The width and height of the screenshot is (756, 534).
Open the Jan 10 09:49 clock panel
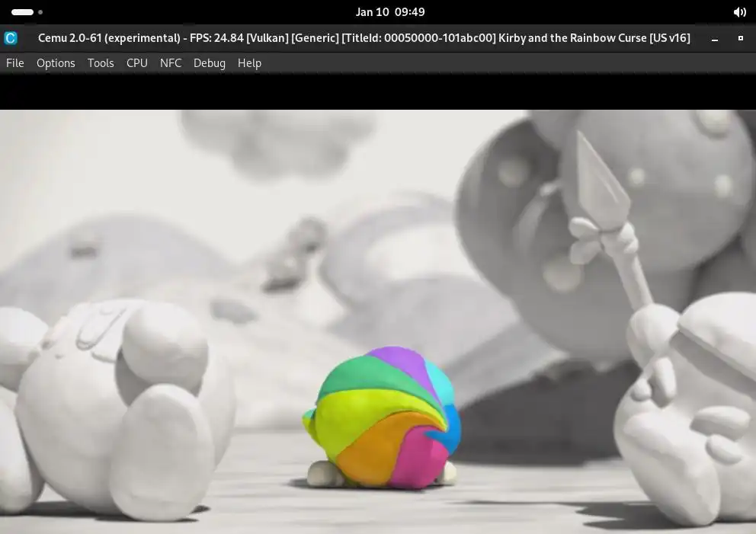pyautogui.click(x=390, y=12)
